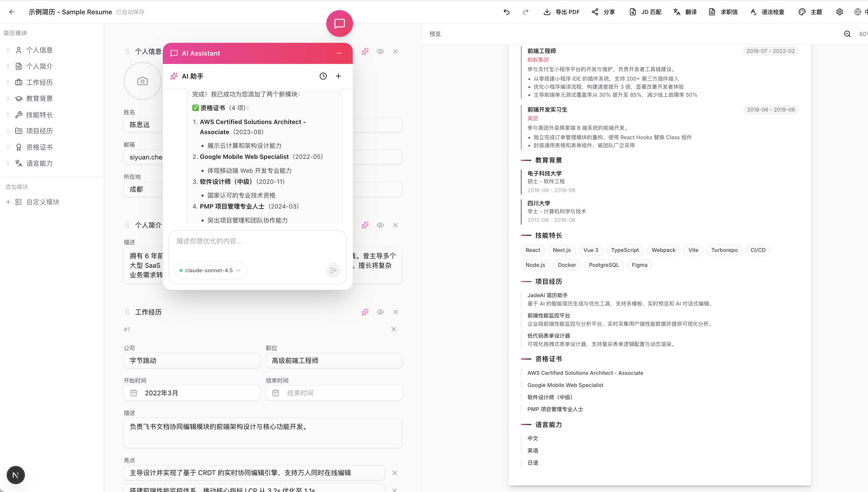Viewport: 868px width, 492px height.
Task: Open the claude-sonnet-4.5 model dropdown
Action: click(x=210, y=270)
